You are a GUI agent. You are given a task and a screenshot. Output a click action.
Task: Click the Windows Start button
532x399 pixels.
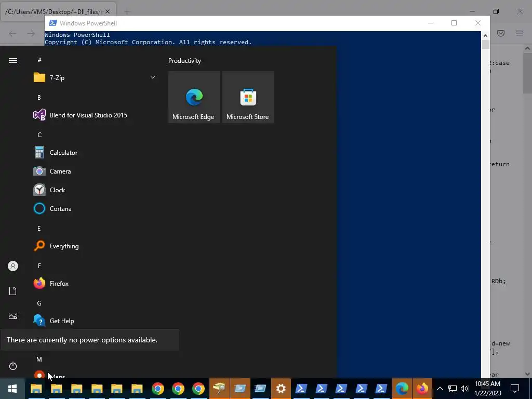pos(12,389)
